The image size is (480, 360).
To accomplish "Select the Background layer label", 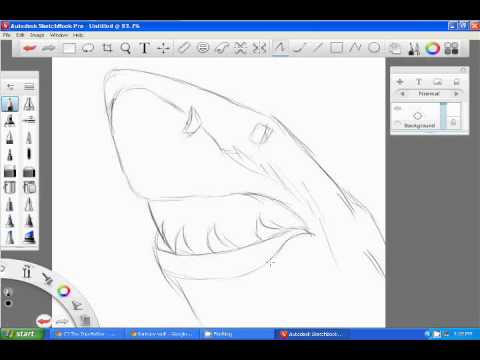I will coord(419,126).
